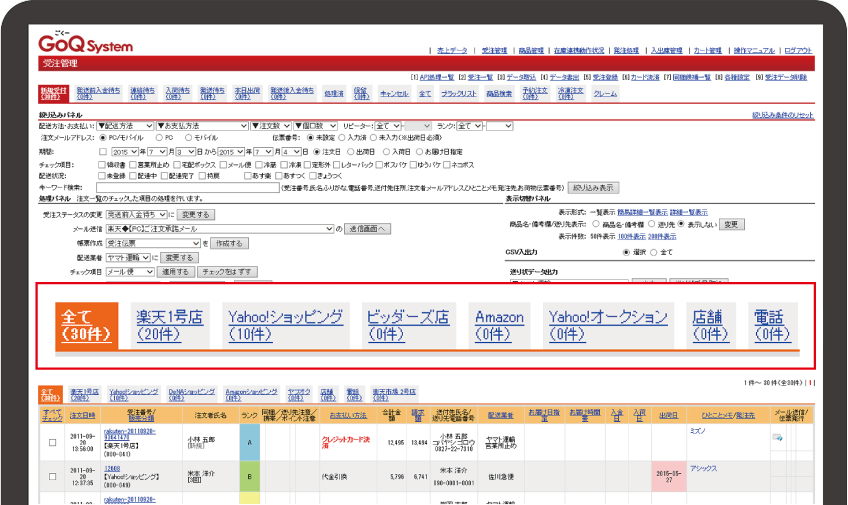Open the 帳票作成 受注伝票 dropdown
This screenshot has width=848, height=505.
(x=153, y=243)
